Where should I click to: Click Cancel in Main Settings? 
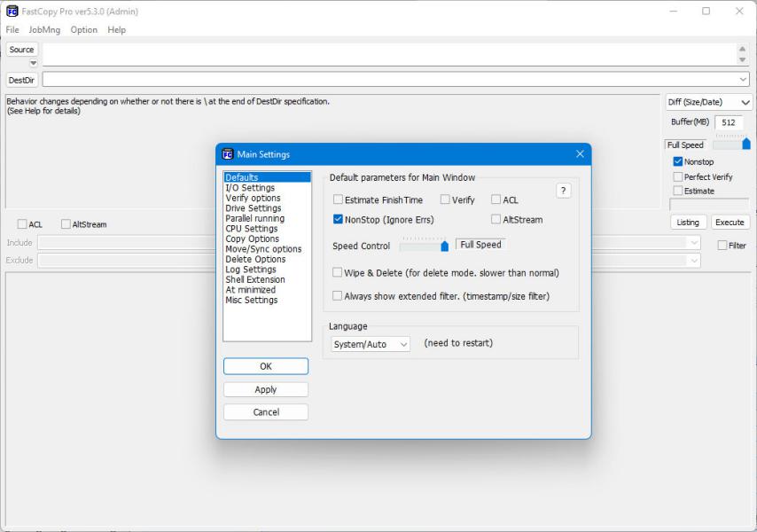(266, 411)
